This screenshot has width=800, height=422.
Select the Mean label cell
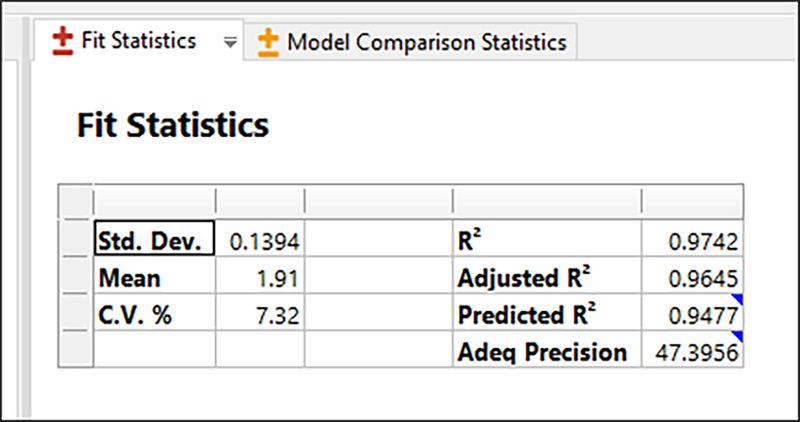click(x=153, y=279)
